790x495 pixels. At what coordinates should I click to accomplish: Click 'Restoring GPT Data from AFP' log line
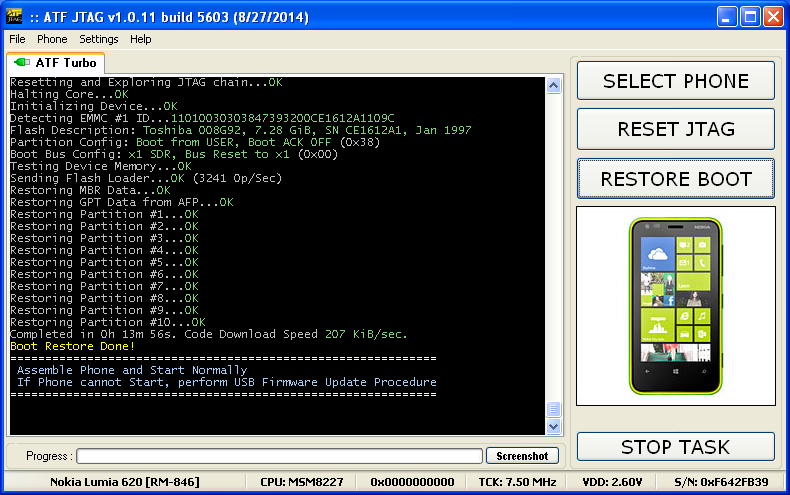tap(122, 203)
